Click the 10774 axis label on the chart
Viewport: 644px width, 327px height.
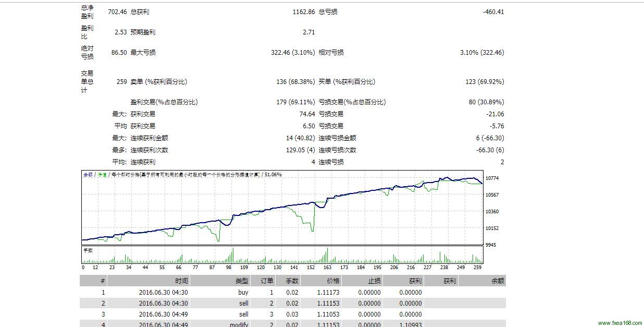pos(492,178)
